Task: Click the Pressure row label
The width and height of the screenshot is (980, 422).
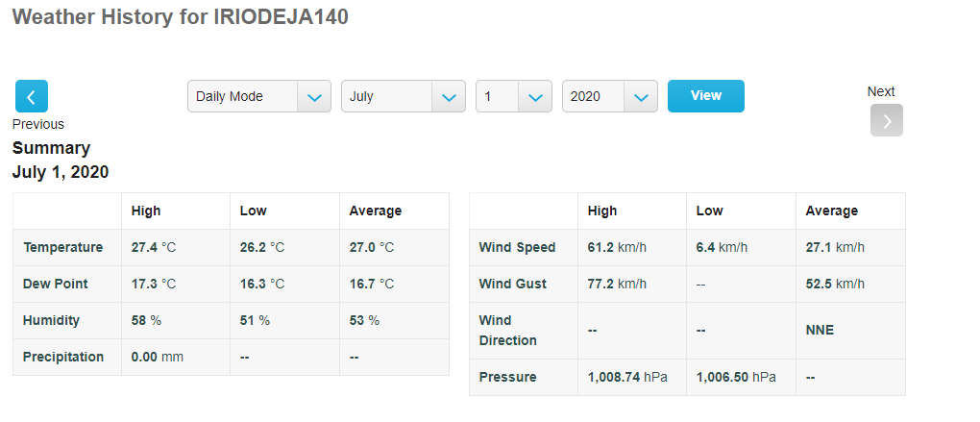Action: coord(507,377)
